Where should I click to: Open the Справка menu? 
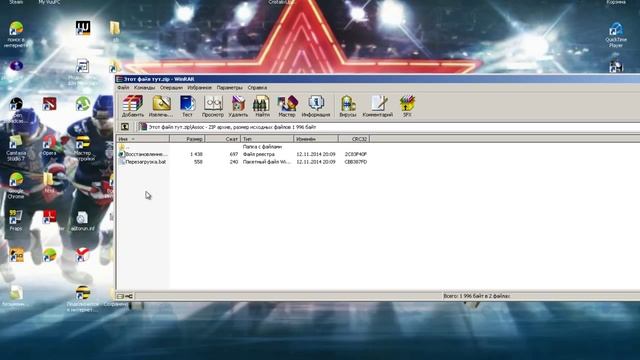257,87
